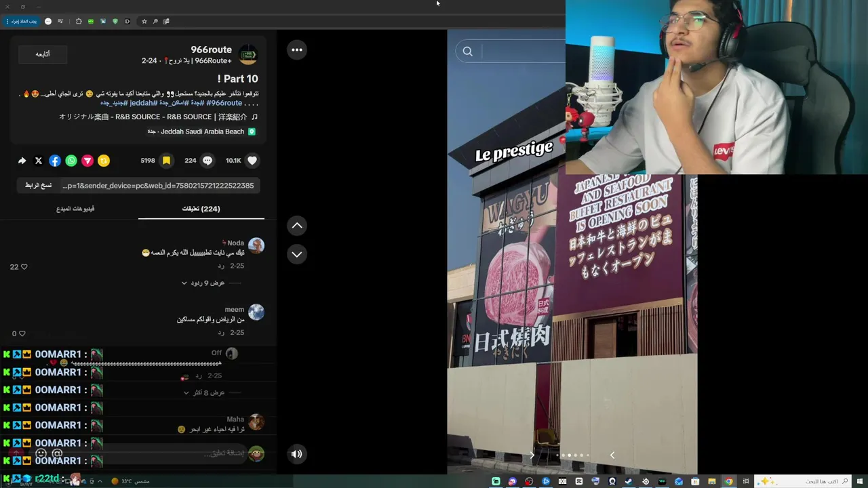Click the blue action-required browser button
The height and width of the screenshot is (488, 868).
tap(22, 21)
